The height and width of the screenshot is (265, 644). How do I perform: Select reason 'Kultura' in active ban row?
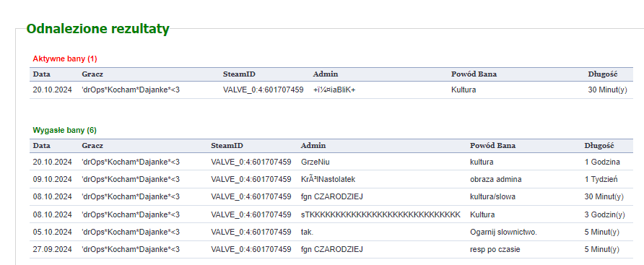[464, 90]
